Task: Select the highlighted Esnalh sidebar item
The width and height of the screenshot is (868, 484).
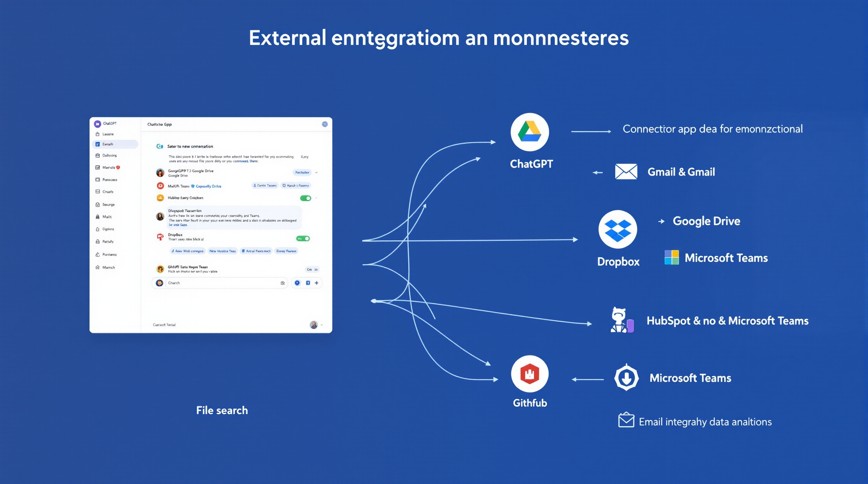Action: click(x=114, y=144)
